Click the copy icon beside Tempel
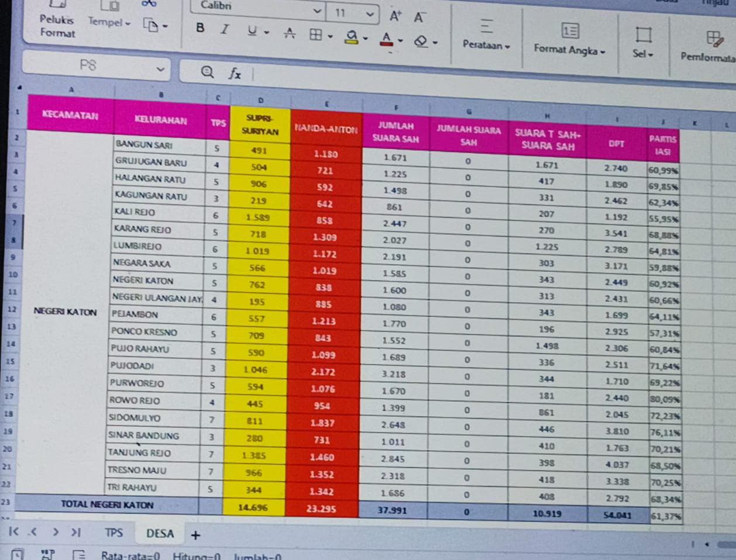736x560 pixels. 152,25
